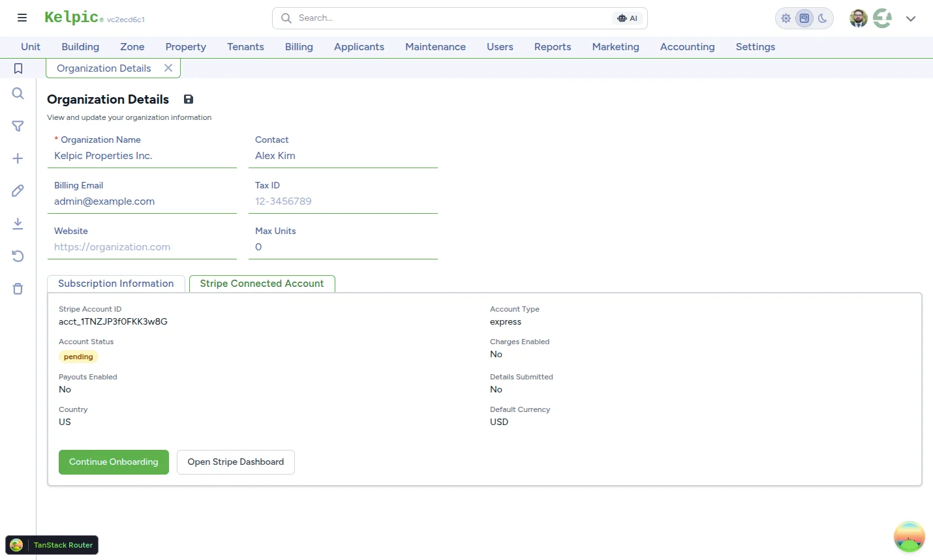
Task: Click the 'USD' default currency value
Action: [x=499, y=422]
